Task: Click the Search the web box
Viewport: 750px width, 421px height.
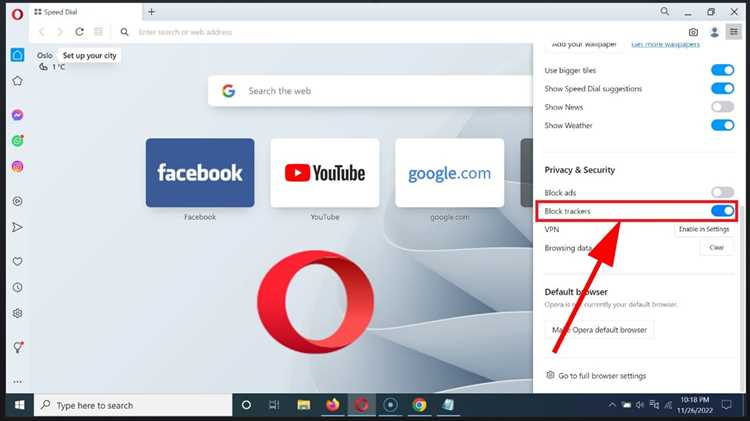Action: point(371,91)
